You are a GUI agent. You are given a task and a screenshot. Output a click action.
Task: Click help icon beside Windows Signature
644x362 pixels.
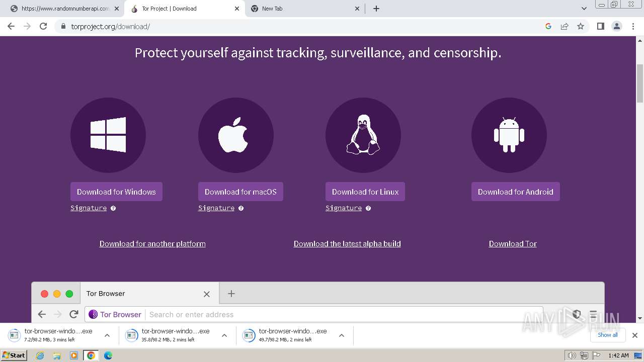[113, 208]
